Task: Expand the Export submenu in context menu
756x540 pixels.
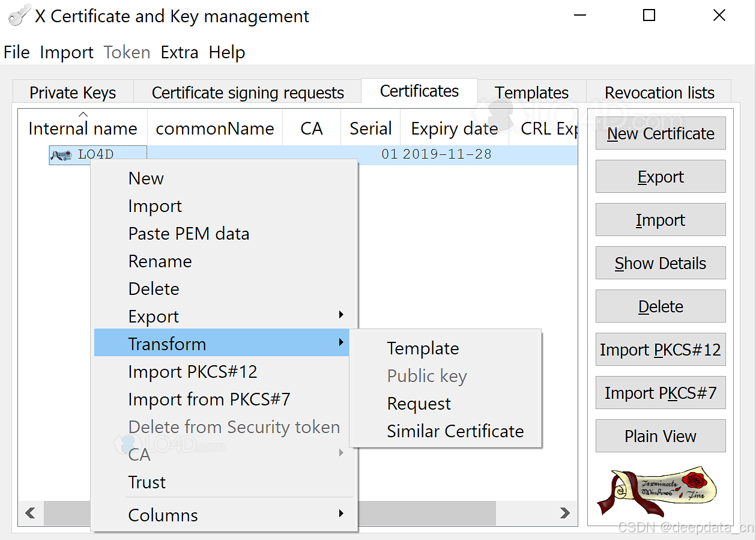Action: [x=222, y=317]
